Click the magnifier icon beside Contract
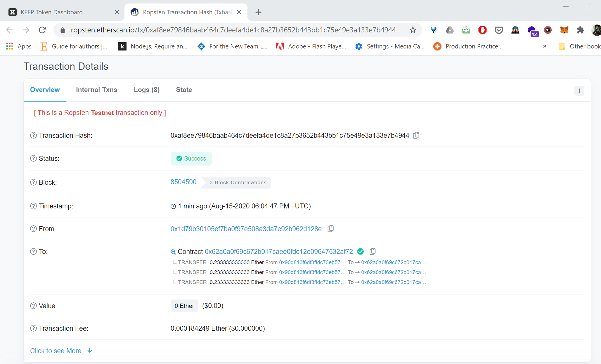The width and height of the screenshot is (601, 364). click(173, 252)
